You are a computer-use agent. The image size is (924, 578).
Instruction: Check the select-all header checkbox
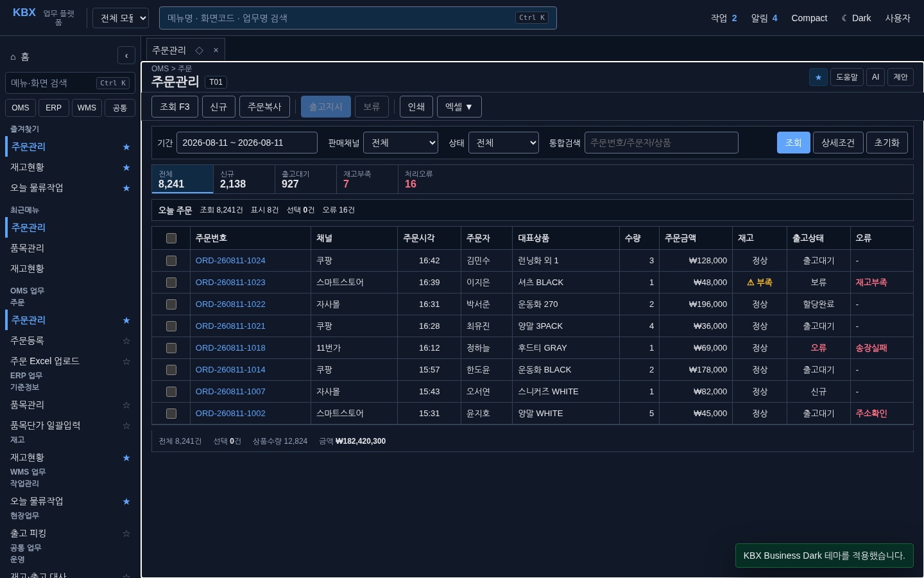(171, 238)
